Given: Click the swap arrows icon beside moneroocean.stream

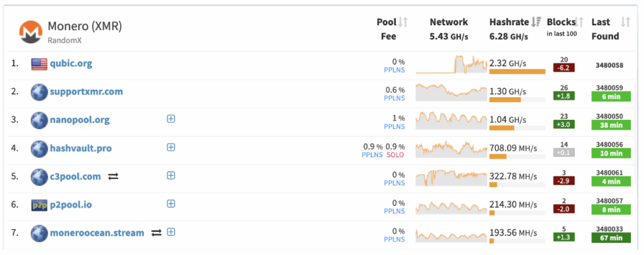Looking at the screenshot, I should coord(157,233).
